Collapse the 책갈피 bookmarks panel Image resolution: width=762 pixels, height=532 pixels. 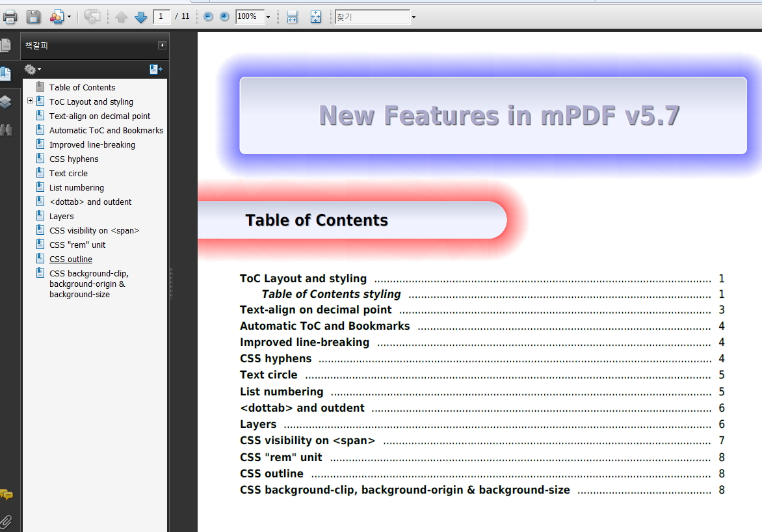coord(162,46)
